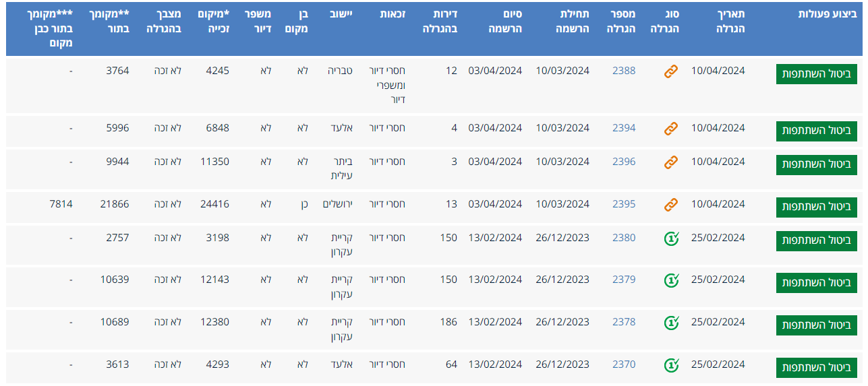This screenshot has height=386, width=868.
Task: Click the green circular icon for lottery 2370
Action: 670,365
